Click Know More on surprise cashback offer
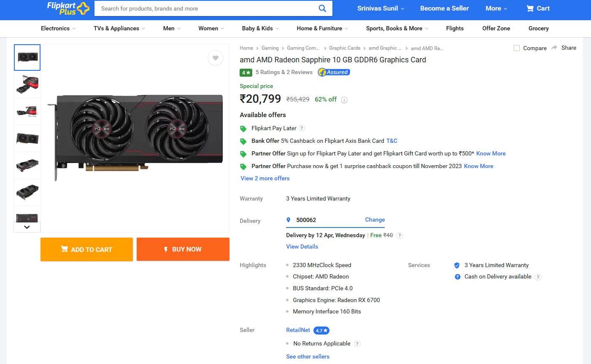This screenshot has height=364, width=591. tap(479, 166)
